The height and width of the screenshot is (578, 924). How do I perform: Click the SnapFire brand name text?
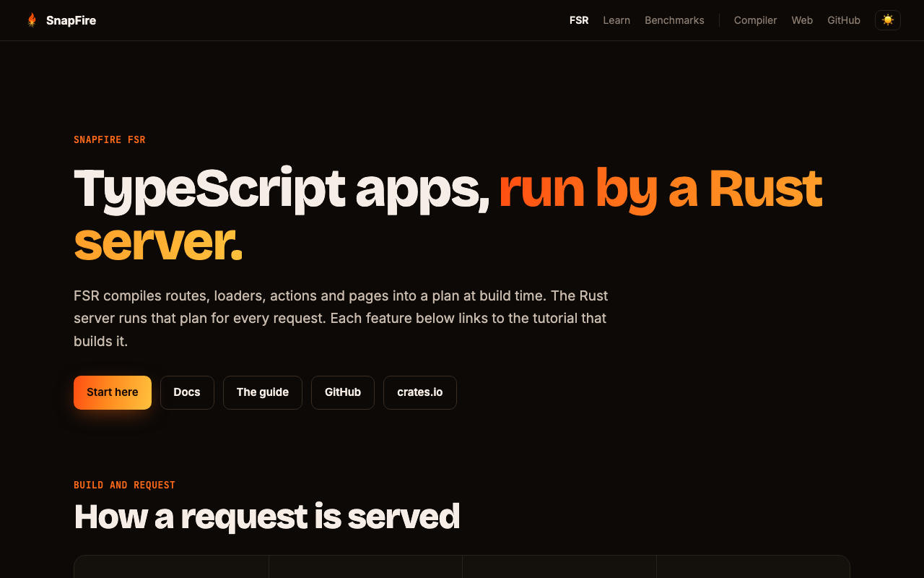point(71,20)
